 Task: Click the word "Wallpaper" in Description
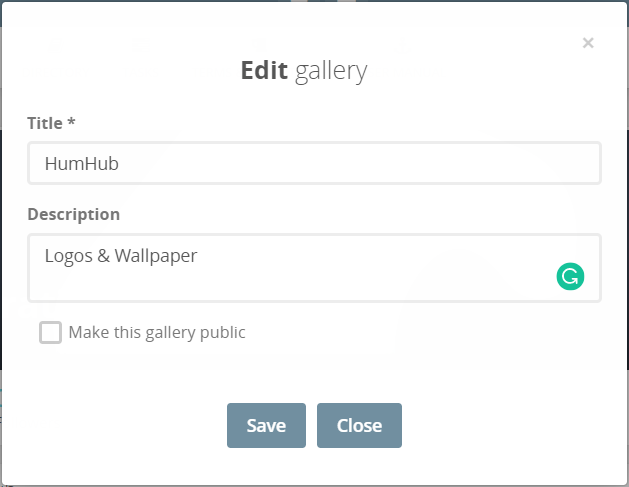pos(156,255)
